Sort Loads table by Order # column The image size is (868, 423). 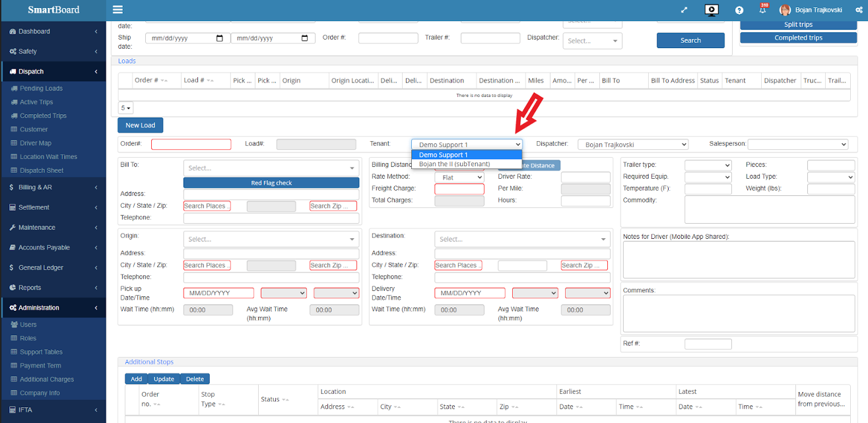[151, 81]
